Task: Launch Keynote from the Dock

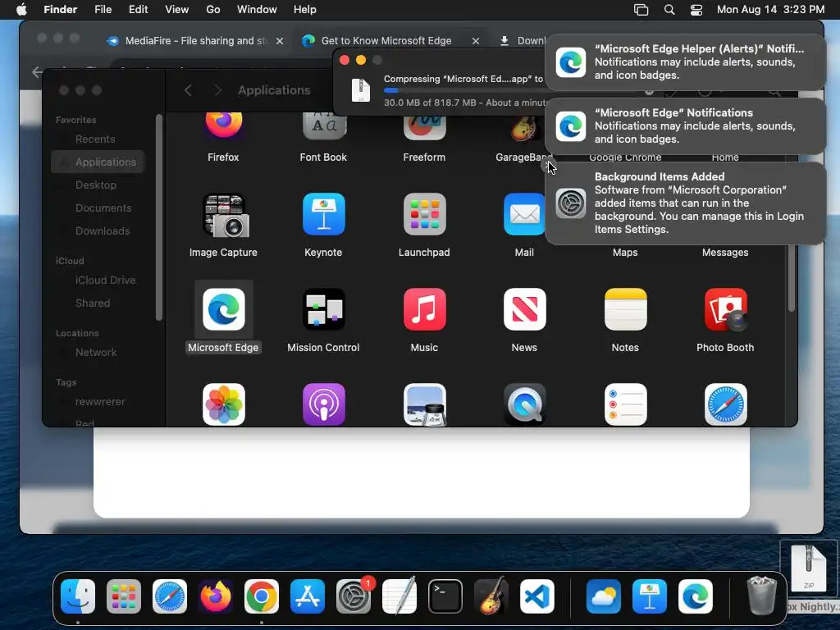Action: pos(650,596)
